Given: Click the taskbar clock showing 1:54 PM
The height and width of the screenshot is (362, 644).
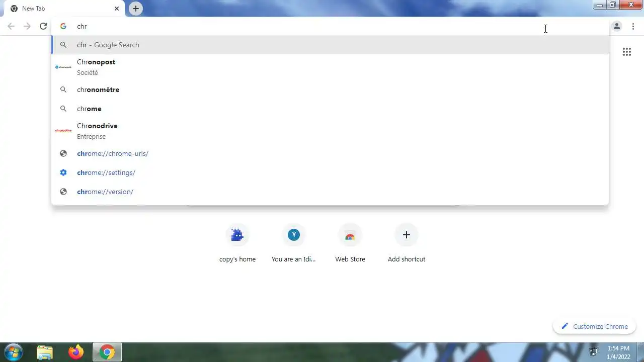Looking at the screenshot, I should coord(618,352).
